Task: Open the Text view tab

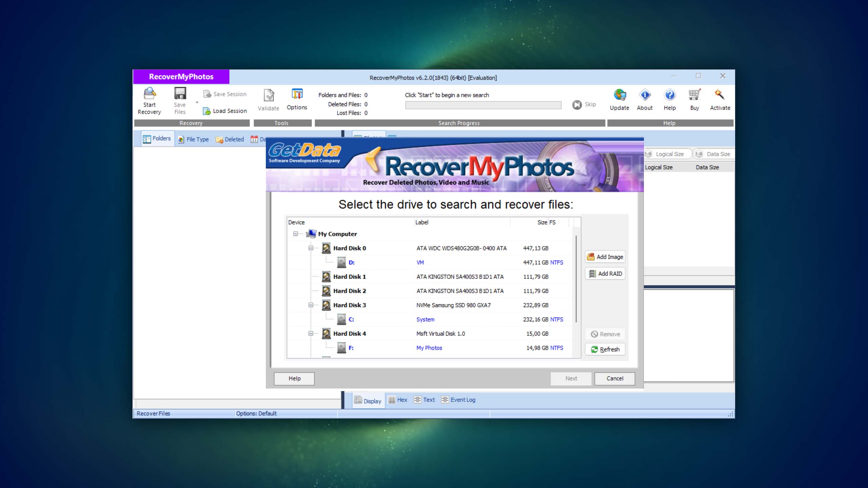Action: [425, 400]
